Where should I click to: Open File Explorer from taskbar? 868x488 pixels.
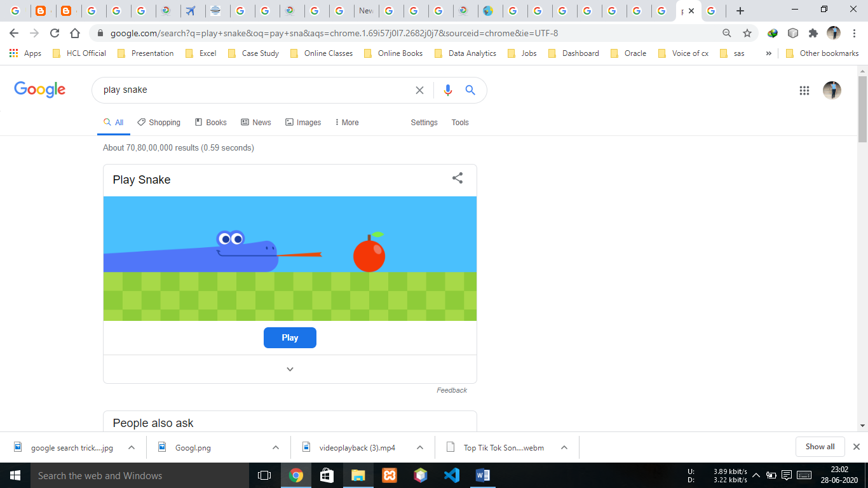pos(358,475)
